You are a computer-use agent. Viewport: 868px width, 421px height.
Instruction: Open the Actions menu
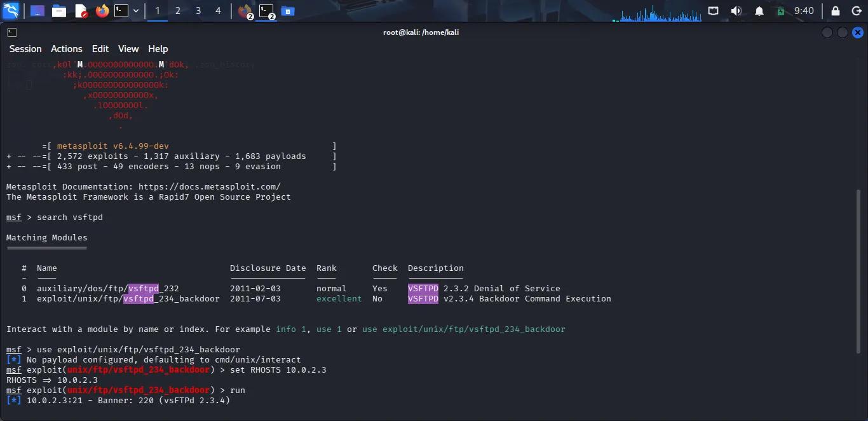[x=67, y=49]
